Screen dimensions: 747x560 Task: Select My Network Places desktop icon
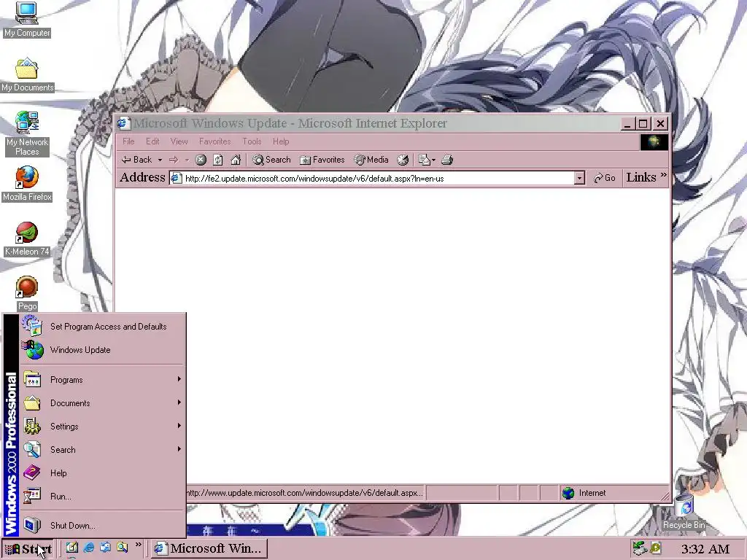click(27, 134)
